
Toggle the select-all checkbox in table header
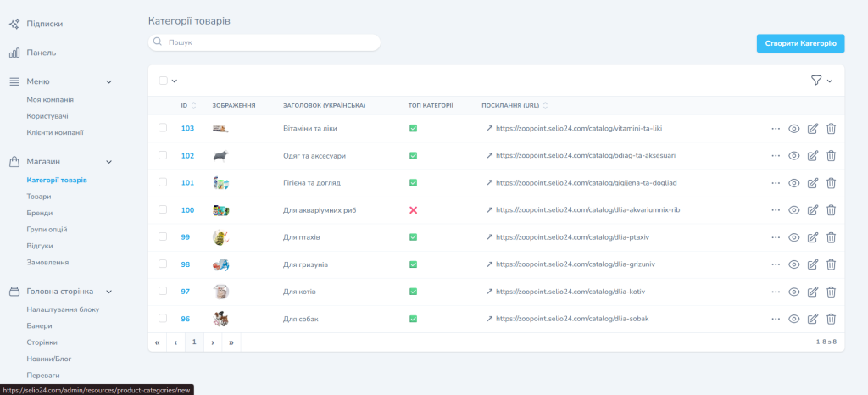click(x=163, y=81)
